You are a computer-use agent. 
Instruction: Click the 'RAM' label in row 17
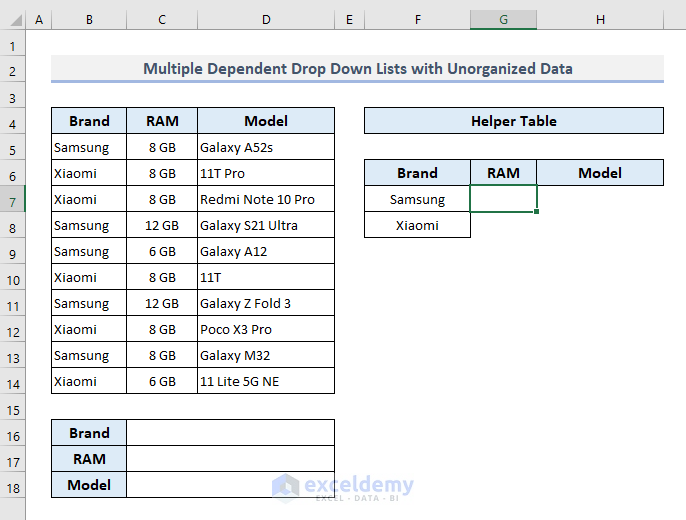click(89, 459)
